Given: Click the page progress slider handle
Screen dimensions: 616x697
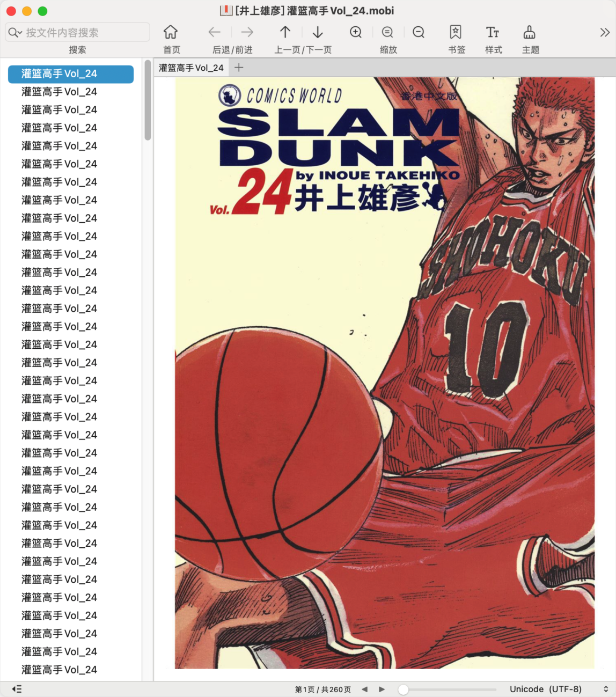Looking at the screenshot, I should click(x=404, y=689).
